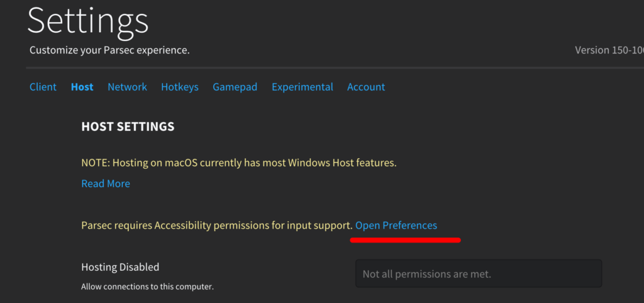The width and height of the screenshot is (644, 303).
Task: Click the macOS hosting NOTE text
Action: pos(239,163)
